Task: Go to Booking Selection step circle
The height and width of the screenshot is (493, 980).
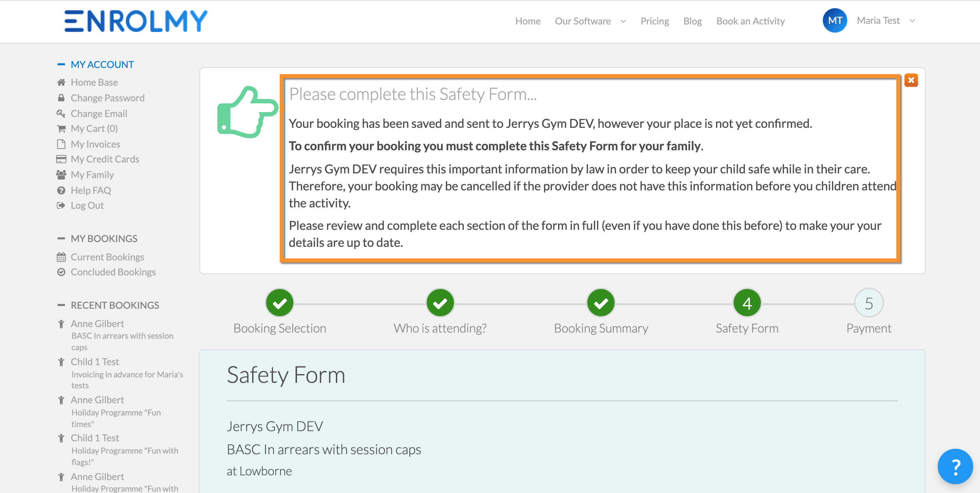Action: [280, 303]
